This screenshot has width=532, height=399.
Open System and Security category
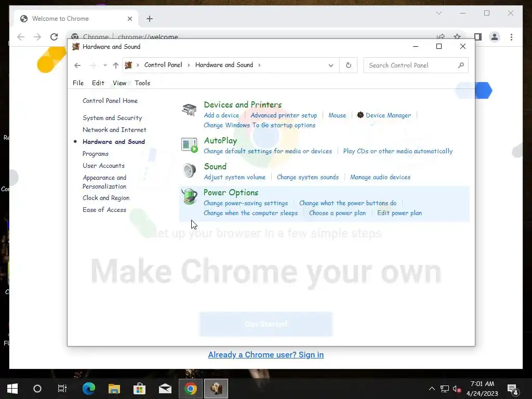click(x=112, y=118)
